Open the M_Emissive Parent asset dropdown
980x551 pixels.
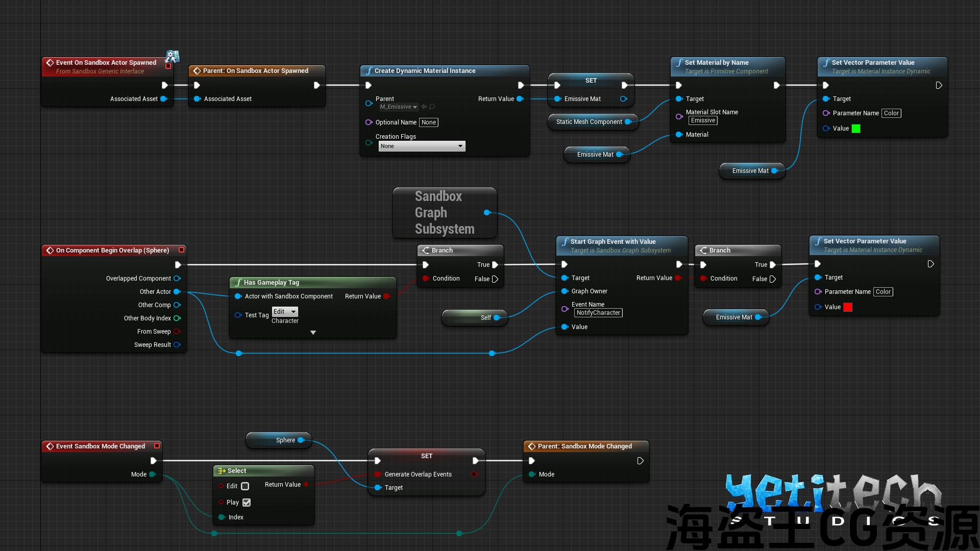(x=399, y=107)
